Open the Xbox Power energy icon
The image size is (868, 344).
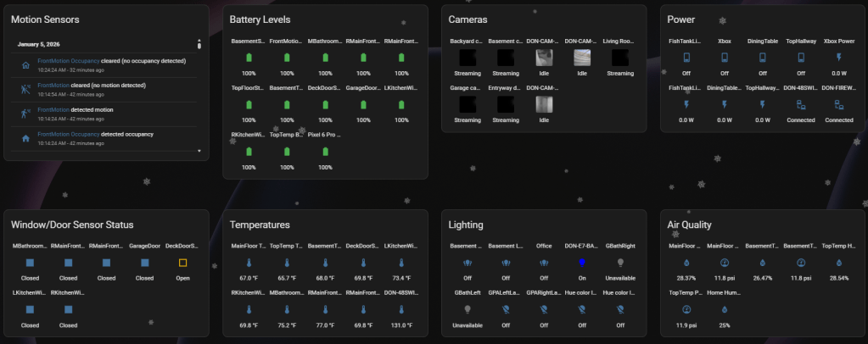click(x=838, y=58)
